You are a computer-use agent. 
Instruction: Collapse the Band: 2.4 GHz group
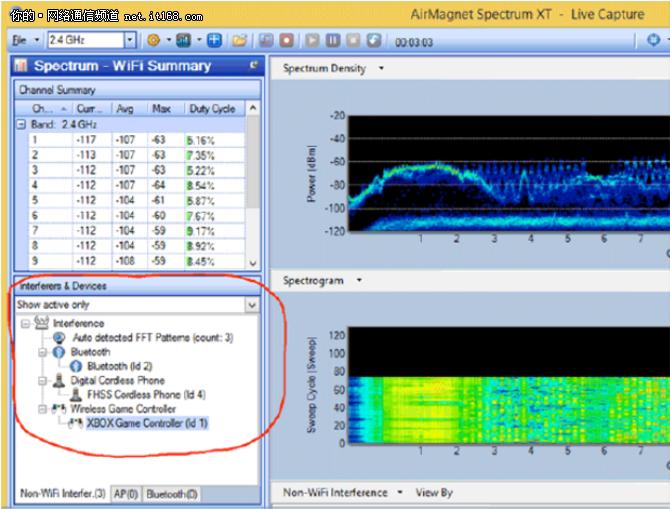tap(21, 125)
